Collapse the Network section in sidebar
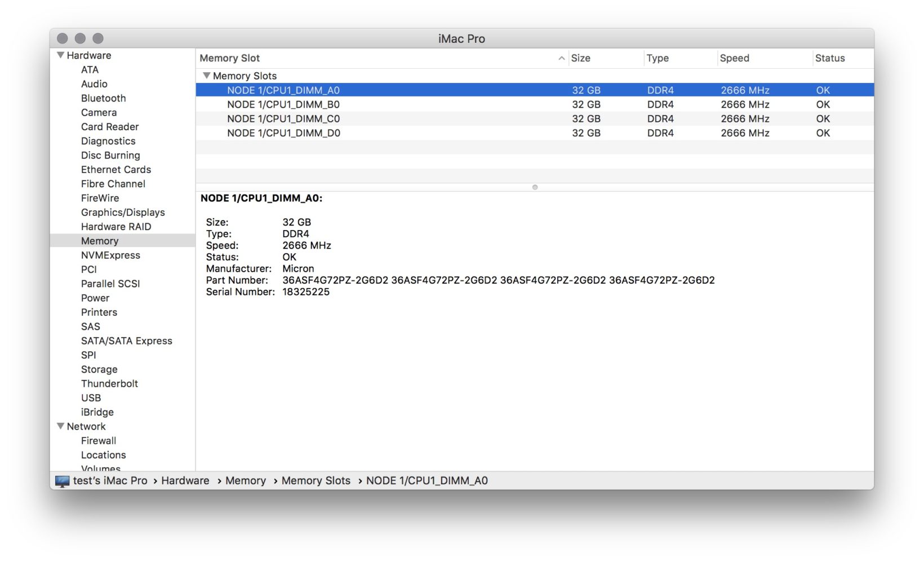Image resolution: width=924 pixels, height=561 pixels. tap(60, 426)
